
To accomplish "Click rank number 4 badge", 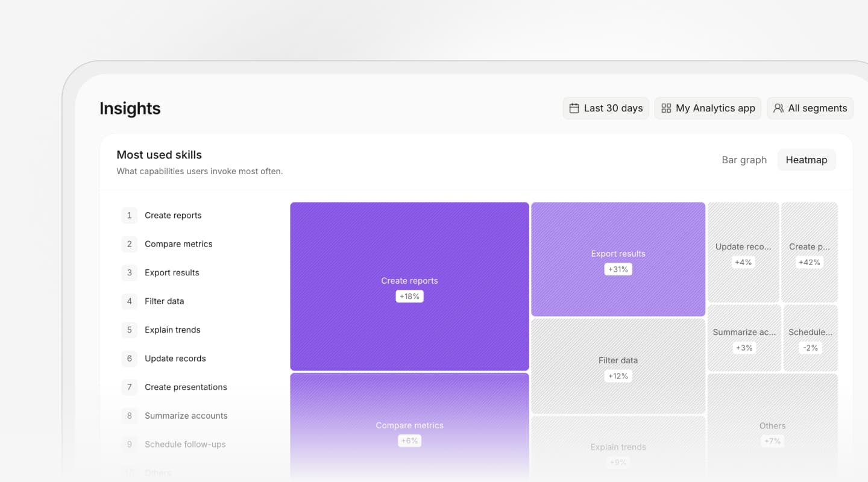I will pos(129,301).
